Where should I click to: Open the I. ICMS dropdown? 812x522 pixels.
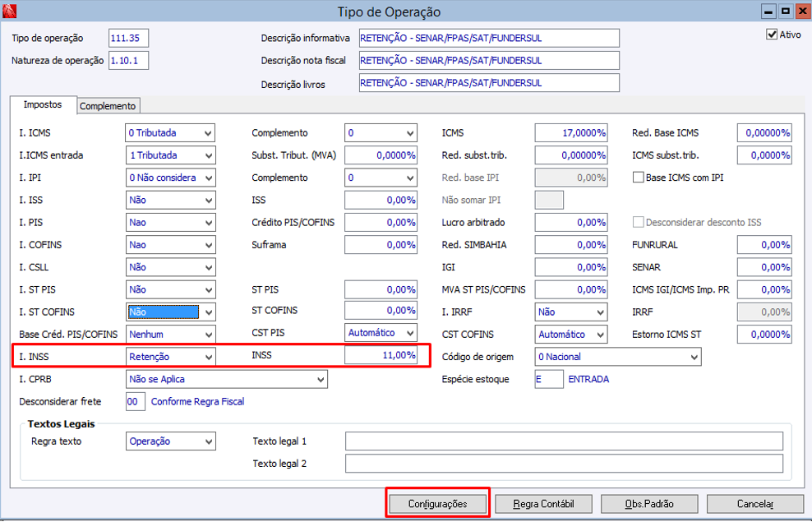click(170, 133)
